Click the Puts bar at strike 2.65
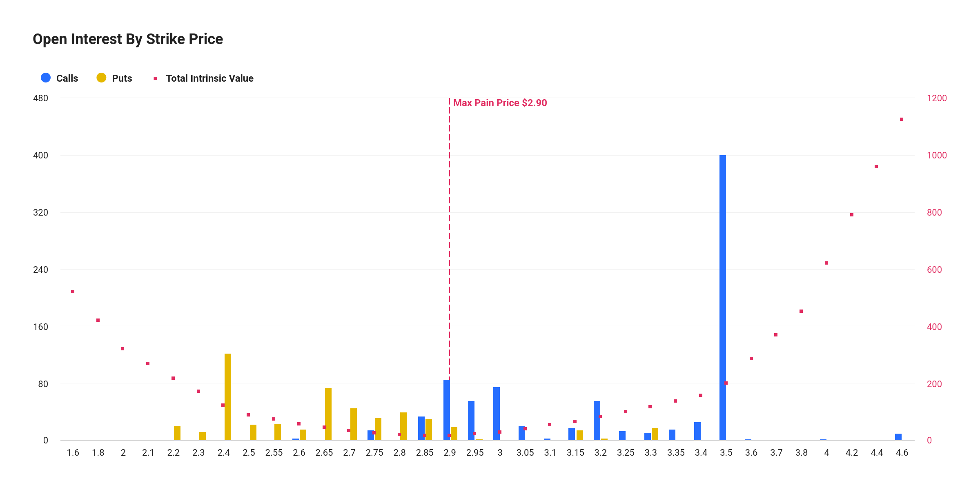Image resolution: width=980 pixels, height=490 pixels. click(328, 414)
